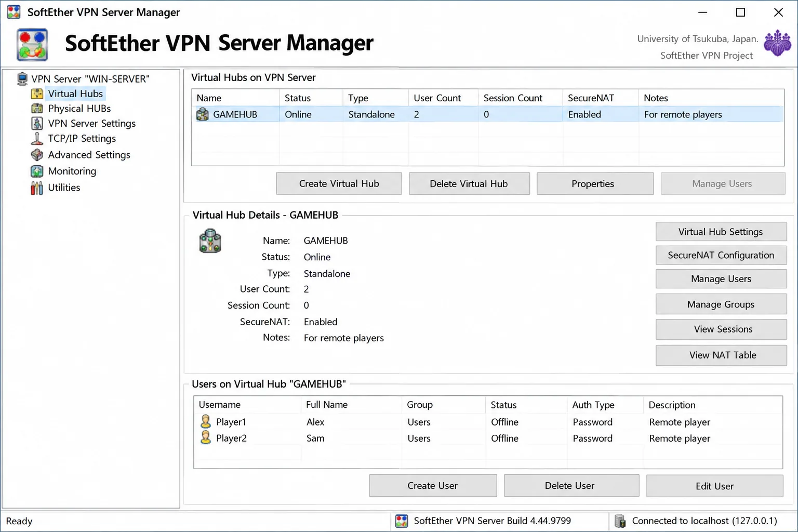
Task: Click the VPN Server computer icon in tree
Action: [x=22, y=79]
